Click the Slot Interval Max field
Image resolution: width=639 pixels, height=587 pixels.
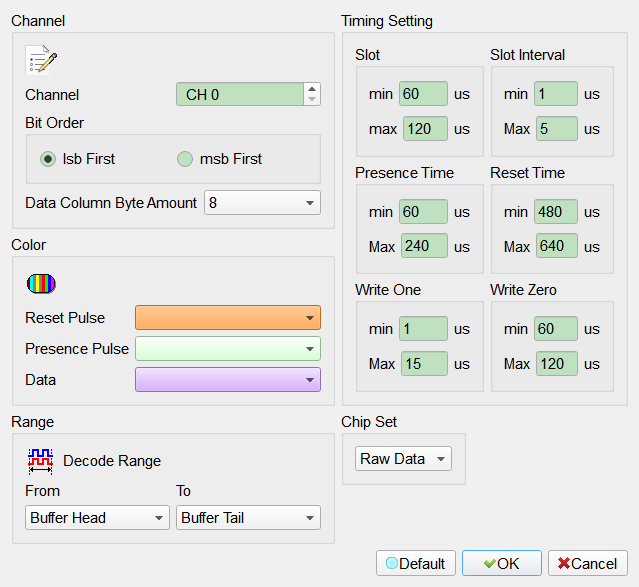pyautogui.click(x=557, y=129)
